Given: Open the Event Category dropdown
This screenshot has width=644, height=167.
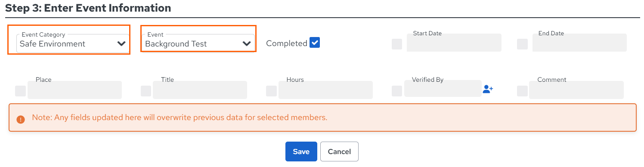Looking at the screenshot, I should (x=73, y=43).
